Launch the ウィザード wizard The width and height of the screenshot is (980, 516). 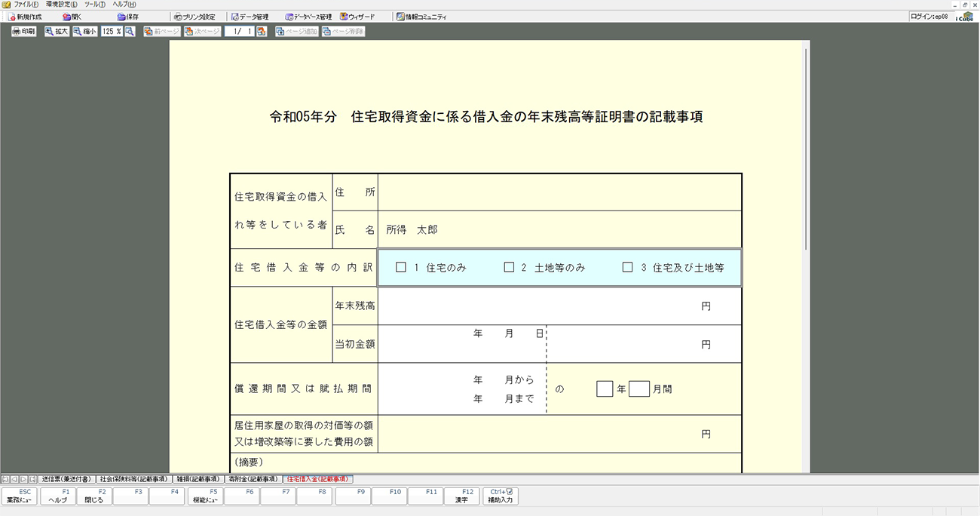[x=357, y=17]
